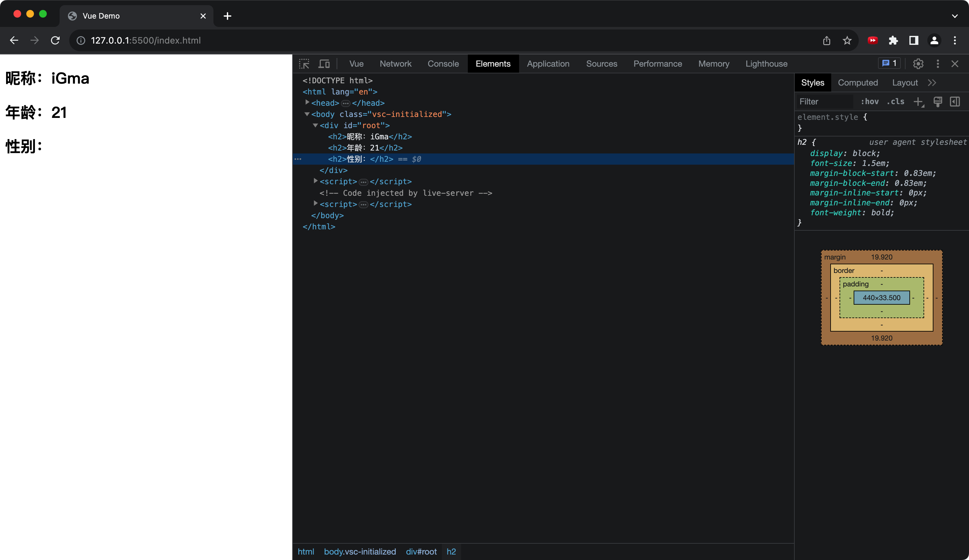The width and height of the screenshot is (969, 560).
Task: Open DevTools three-dot customize menu
Action: pyautogui.click(x=938, y=64)
